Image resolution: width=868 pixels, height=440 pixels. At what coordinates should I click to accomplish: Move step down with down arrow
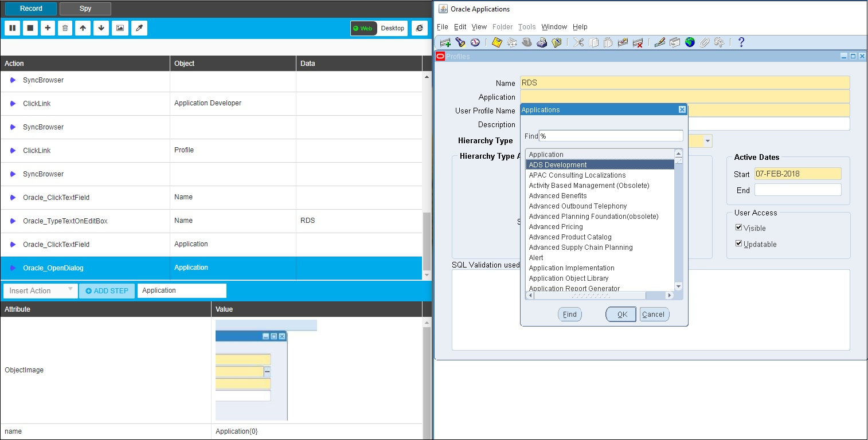tap(101, 28)
